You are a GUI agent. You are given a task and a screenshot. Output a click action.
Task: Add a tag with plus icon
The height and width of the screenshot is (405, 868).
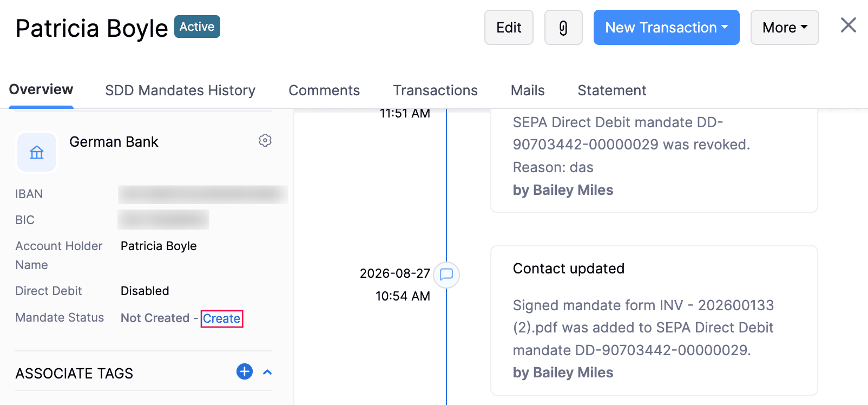tap(245, 371)
